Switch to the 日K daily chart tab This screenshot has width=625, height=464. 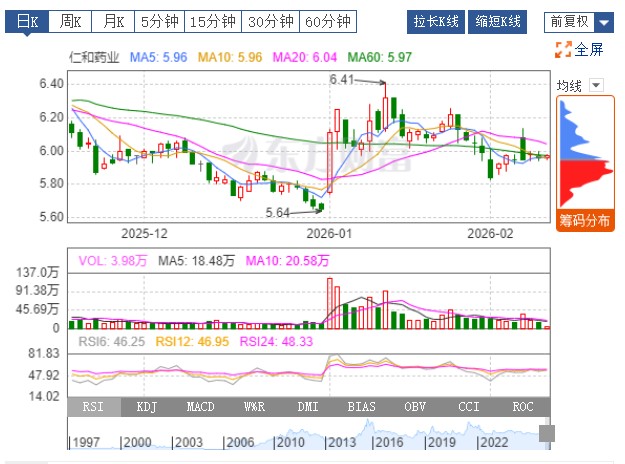coord(27,22)
